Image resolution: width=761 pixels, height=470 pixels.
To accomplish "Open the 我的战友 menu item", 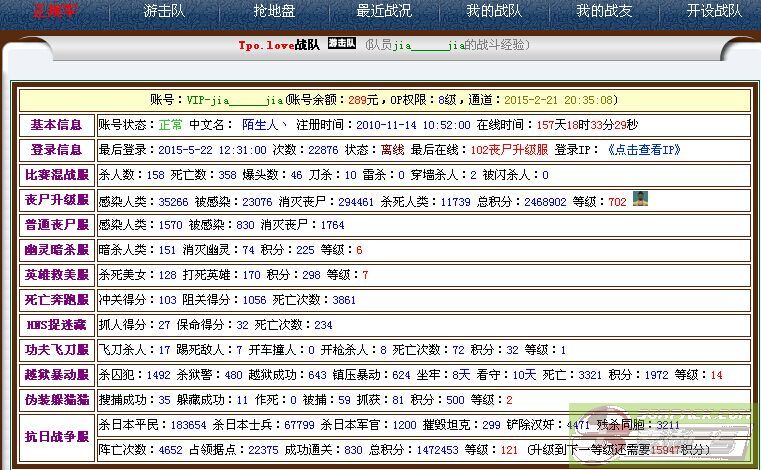I will point(604,11).
